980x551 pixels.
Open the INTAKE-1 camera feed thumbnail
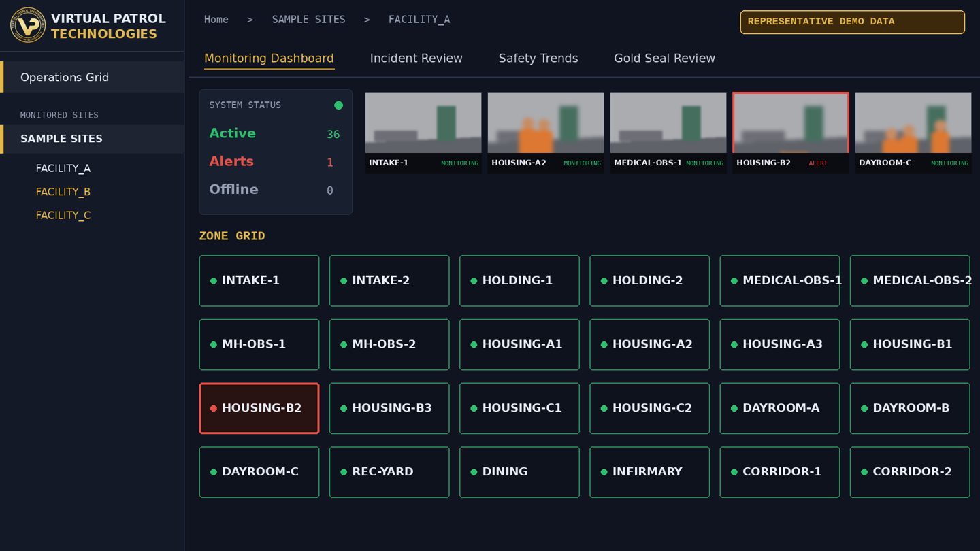[423, 133]
